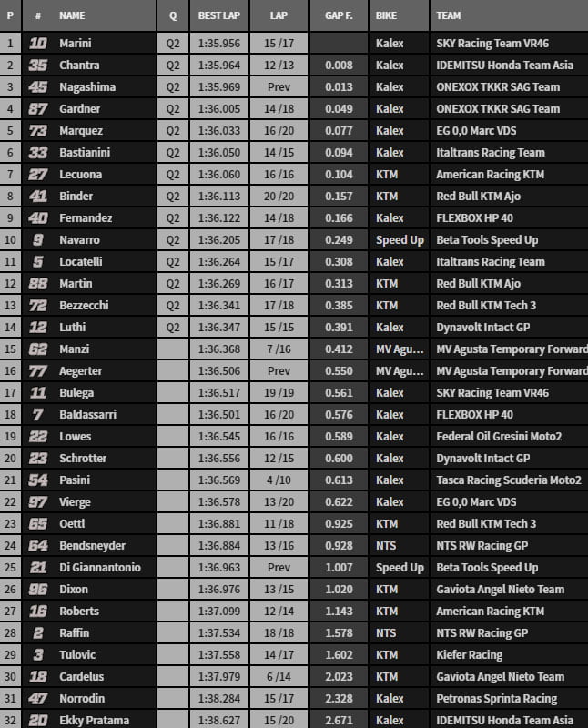The height and width of the screenshot is (728, 588).
Task: Click Chantra's number 35 rider badge
Action: 37,66
